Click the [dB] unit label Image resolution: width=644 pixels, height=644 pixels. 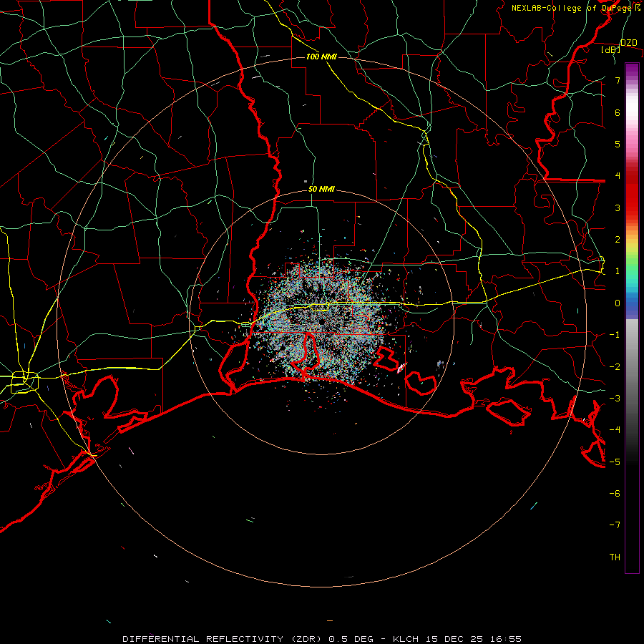point(610,50)
